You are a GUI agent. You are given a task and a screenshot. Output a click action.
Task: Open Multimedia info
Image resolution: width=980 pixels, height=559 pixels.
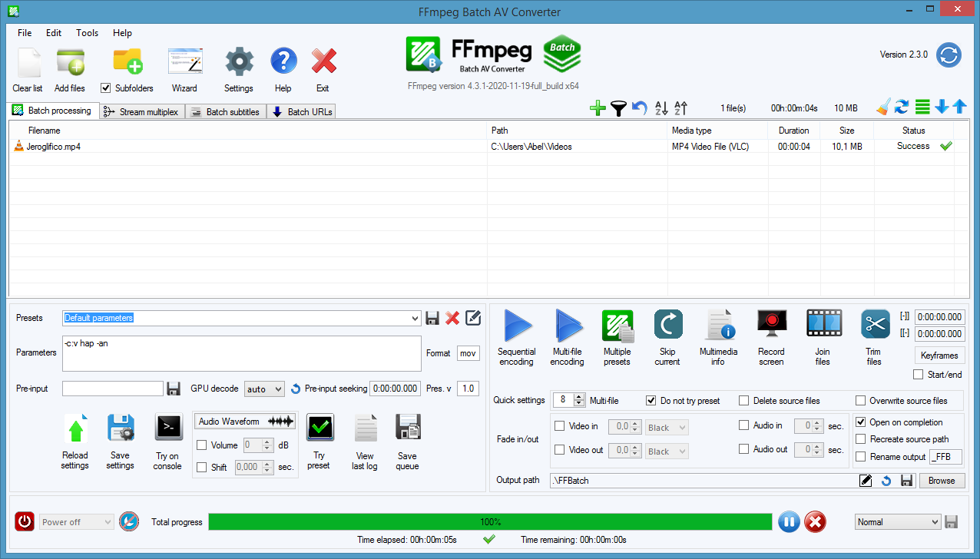coord(719,326)
